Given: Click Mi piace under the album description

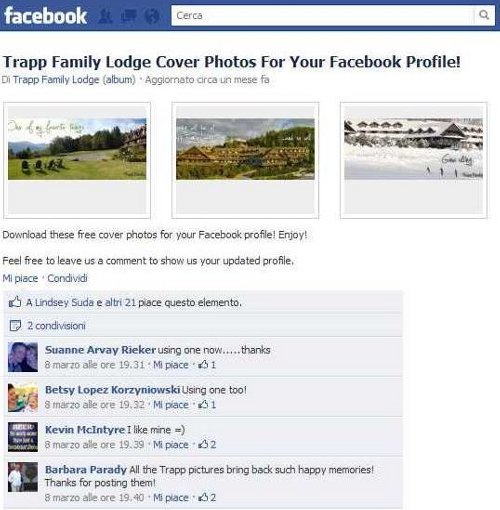Looking at the screenshot, I should (20, 278).
